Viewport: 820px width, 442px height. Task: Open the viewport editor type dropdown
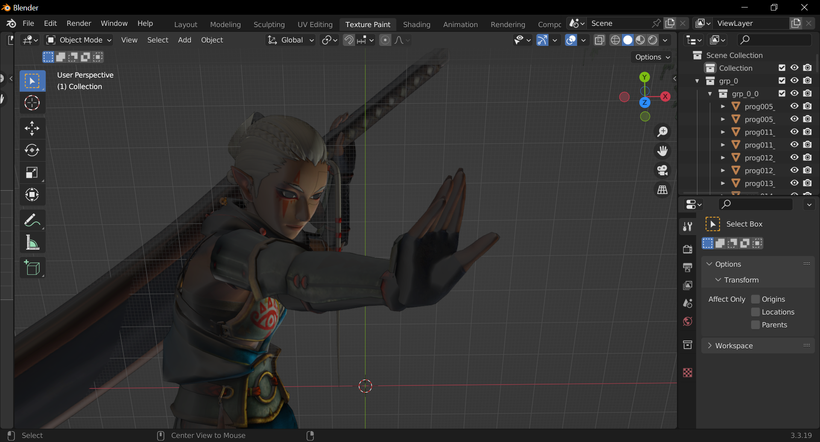[x=31, y=40]
